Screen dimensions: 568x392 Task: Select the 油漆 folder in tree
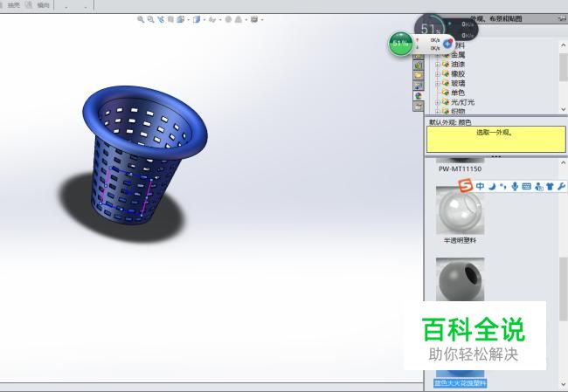(458, 64)
